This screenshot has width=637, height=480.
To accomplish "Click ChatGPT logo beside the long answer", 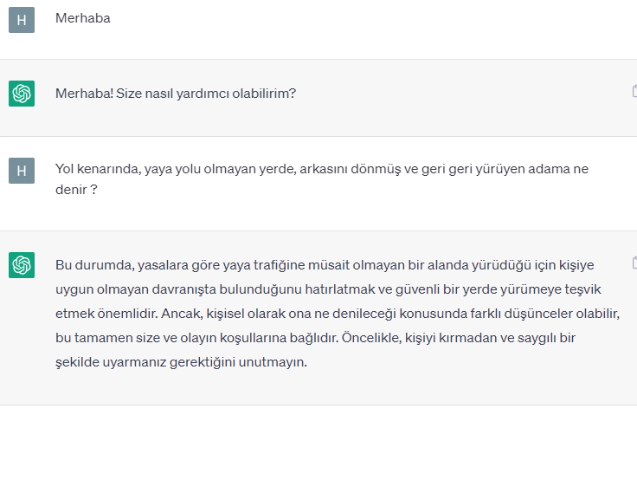I will (x=22, y=265).
